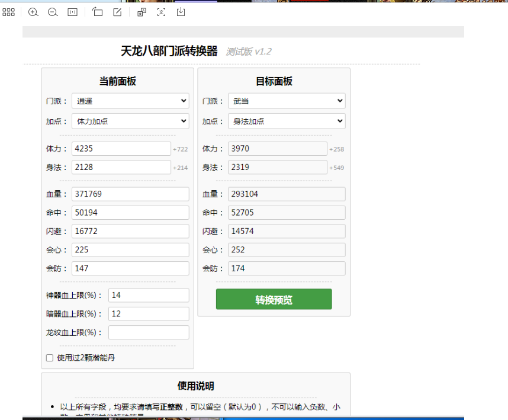The height and width of the screenshot is (420, 508).
Task: Click the +214 bonus next to 身法
Action: point(180,168)
